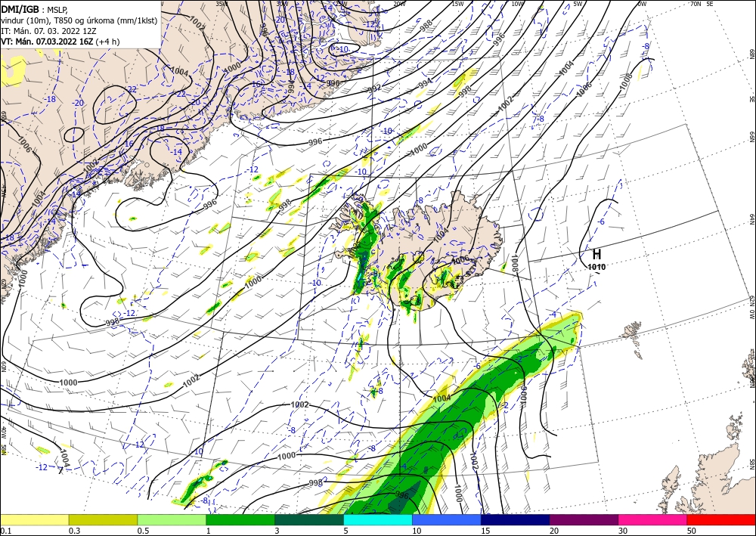Click the '1008' isobar label east of Iceland
Viewport: 756px width, 536px height.
(516, 262)
